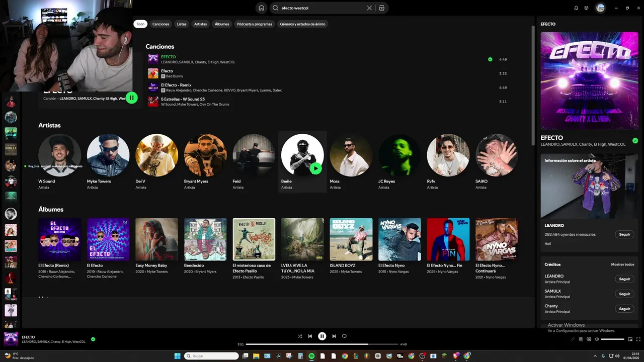
Task: Follow SAMULX in the credits list
Action: (624, 294)
